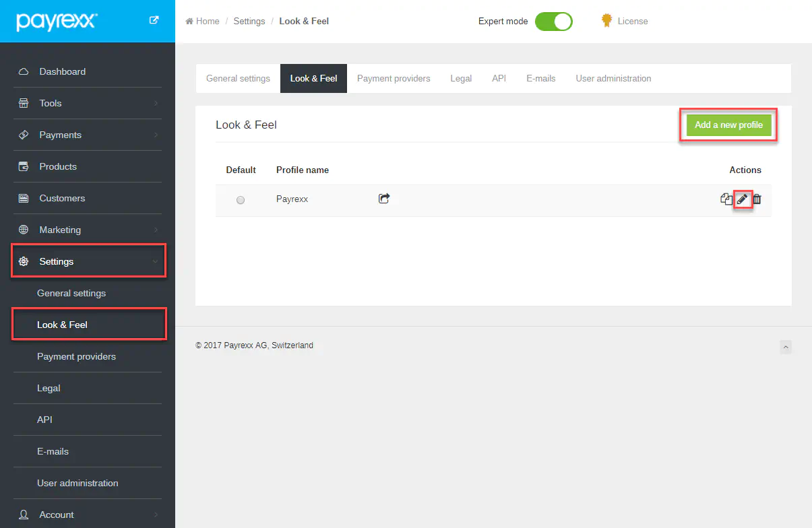Open Customers in the sidebar
812x528 pixels.
[x=62, y=198]
